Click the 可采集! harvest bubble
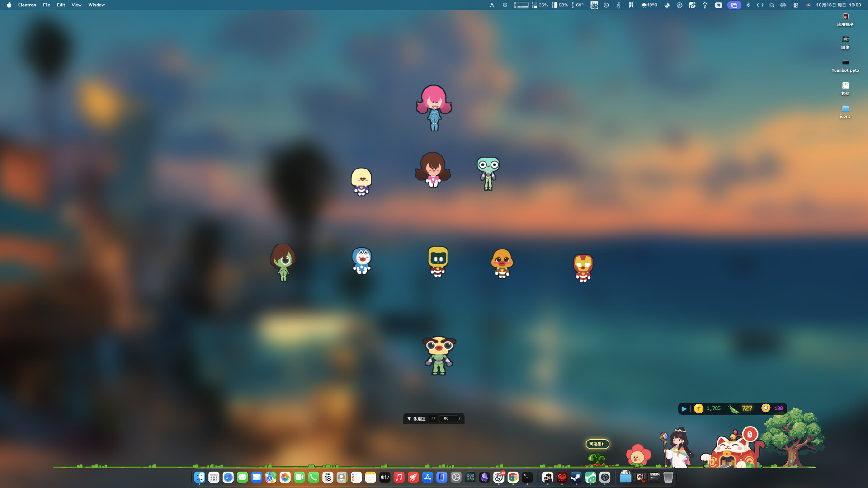The width and height of the screenshot is (868, 488). coord(597,444)
